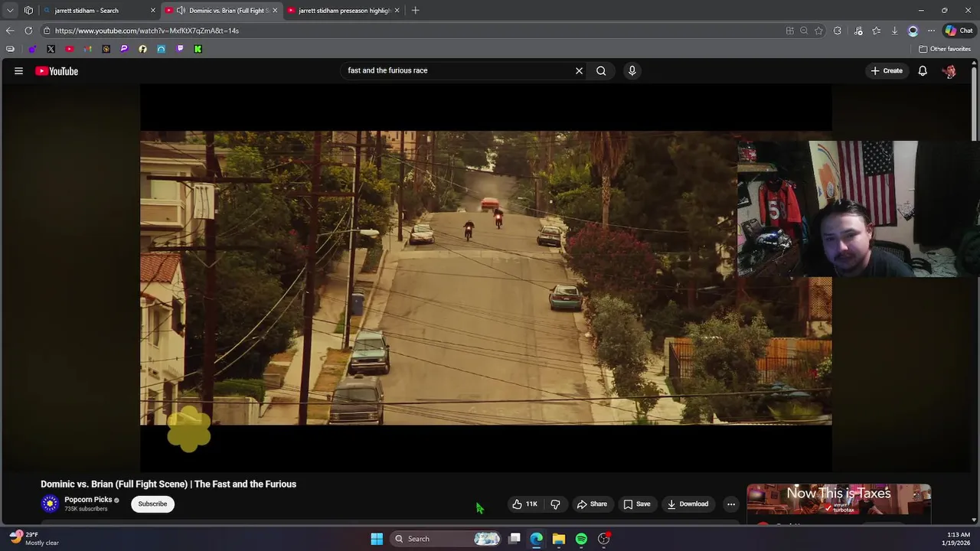Open the Edge profile avatar

click(913, 31)
